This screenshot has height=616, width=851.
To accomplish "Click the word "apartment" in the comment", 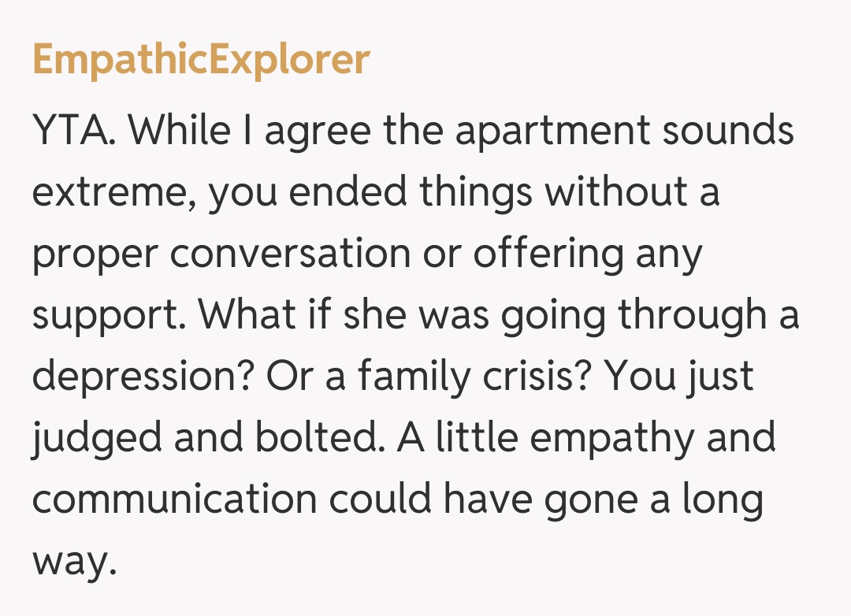I will pyautogui.click(x=552, y=132).
